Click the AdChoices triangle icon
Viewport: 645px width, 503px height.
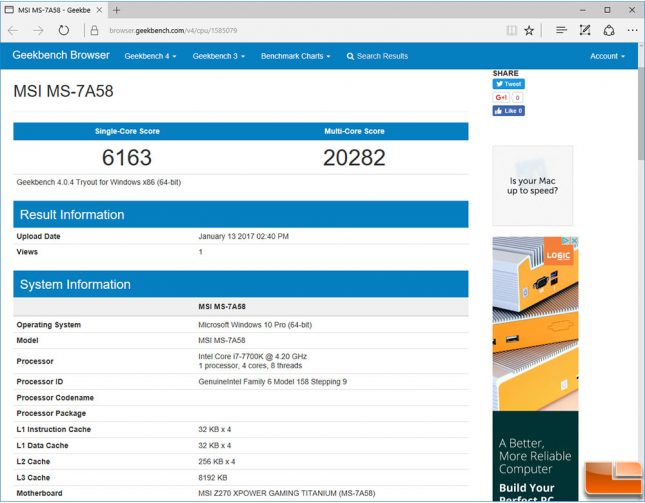pos(566,241)
